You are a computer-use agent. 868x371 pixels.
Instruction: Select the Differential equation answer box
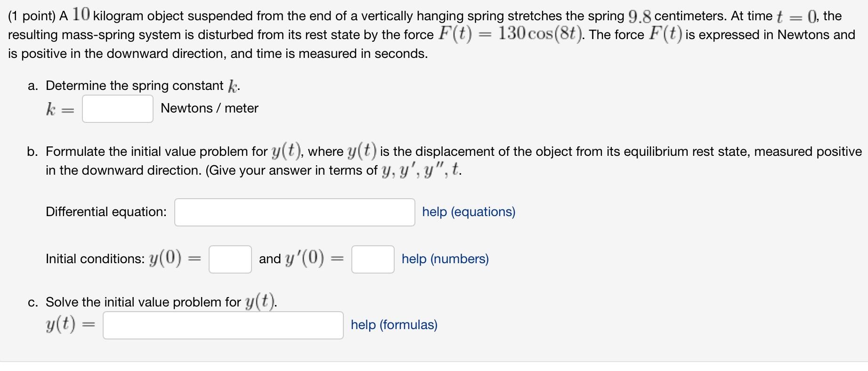tap(294, 212)
